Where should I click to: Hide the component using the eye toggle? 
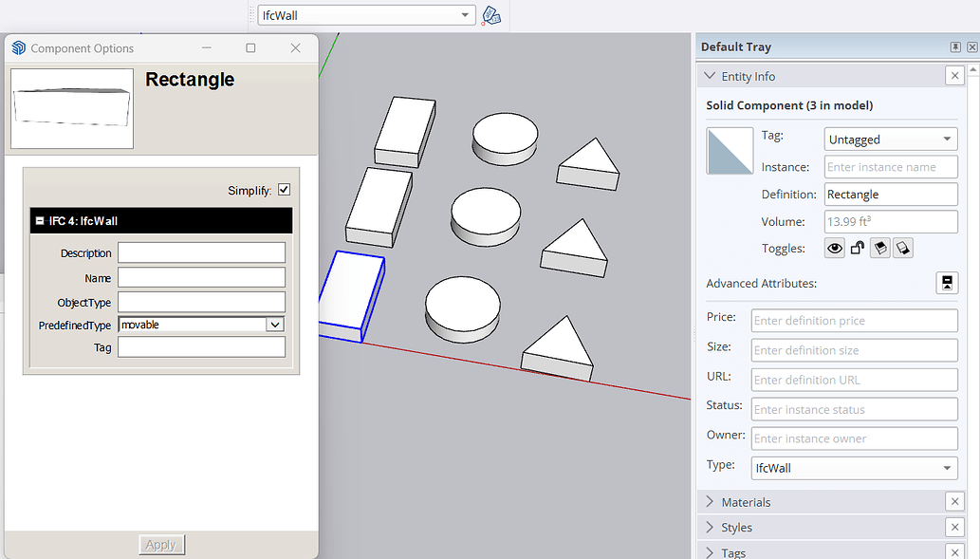point(834,248)
